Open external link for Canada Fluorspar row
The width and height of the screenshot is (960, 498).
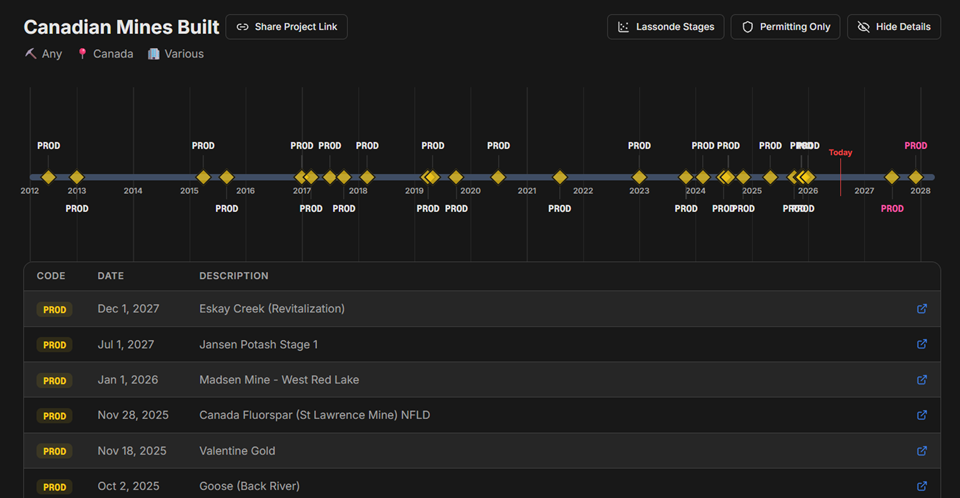coord(921,415)
